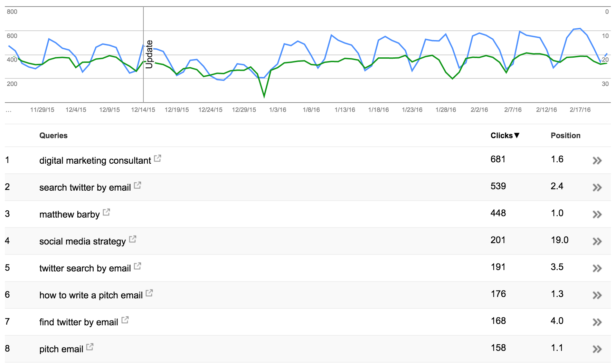Open the find twitter by email query

79,322
